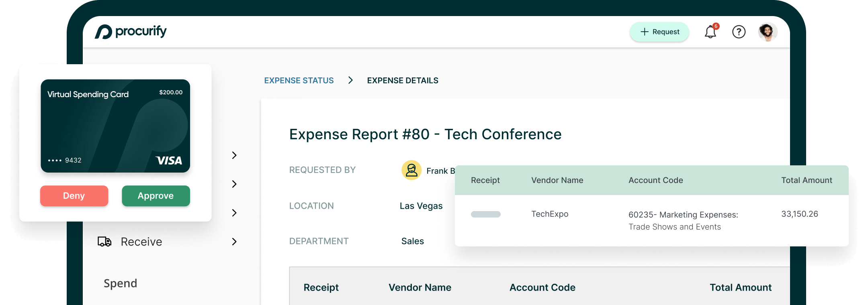The height and width of the screenshot is (305, 868).
Task: Go back to Expense Status breadcrumb
Action: 299,80
